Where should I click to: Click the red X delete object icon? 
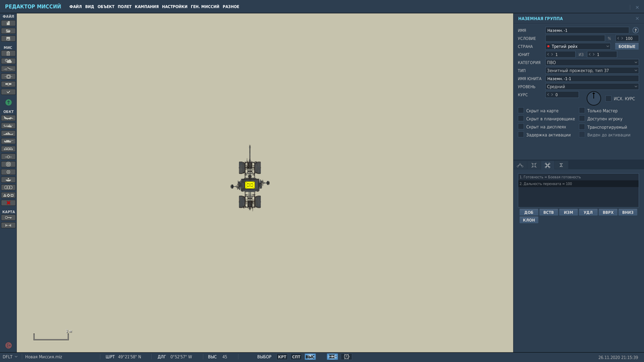(x=8, y=203)
